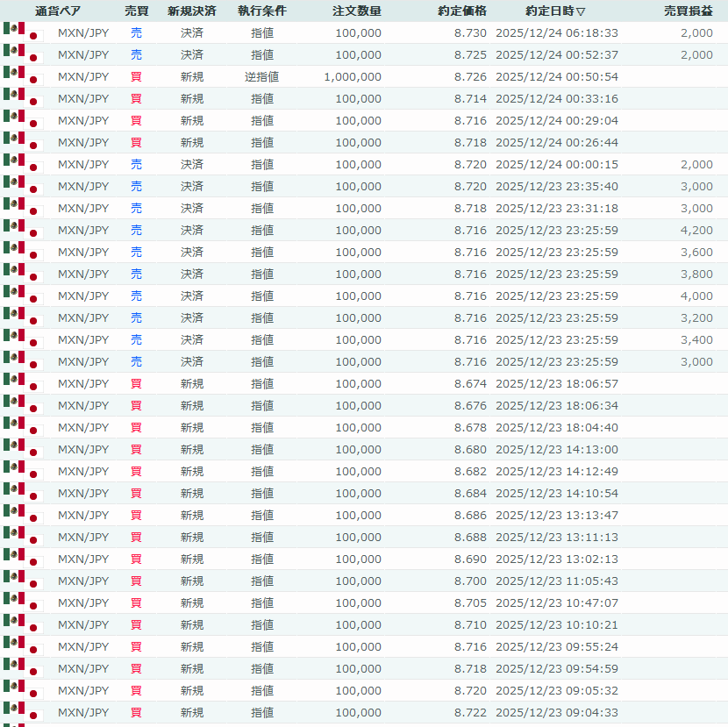
Task: Sort by the 約定日時 column header
Action: (x=555, y=11)
